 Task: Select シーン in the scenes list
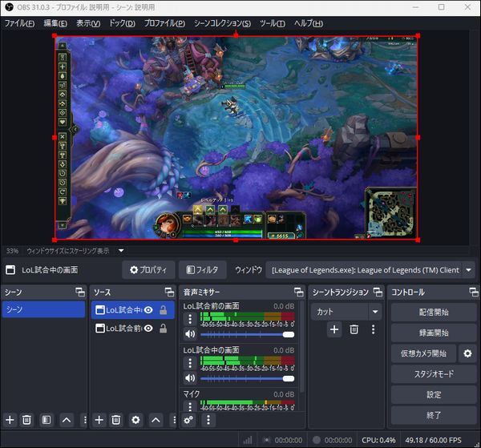coord(43,309)
